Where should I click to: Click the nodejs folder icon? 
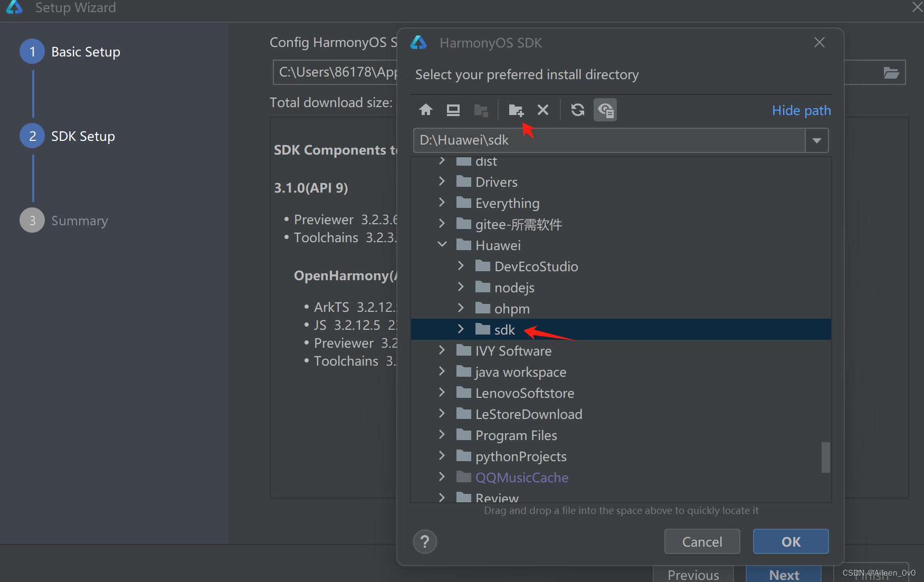click(x=482, y=287)
